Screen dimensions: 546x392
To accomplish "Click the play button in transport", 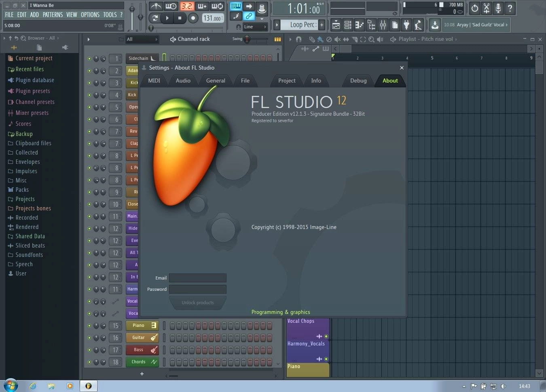I will tap(167, 18).
